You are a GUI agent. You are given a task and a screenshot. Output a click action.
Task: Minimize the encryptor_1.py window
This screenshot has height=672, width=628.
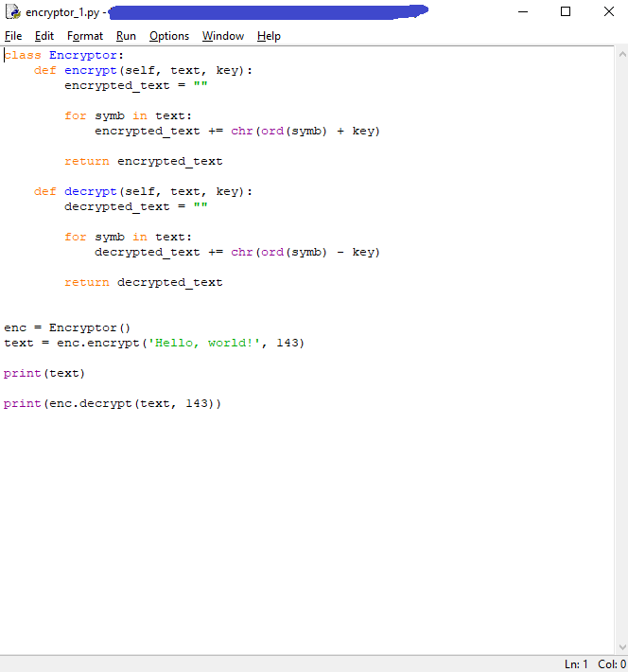[523, 11]
